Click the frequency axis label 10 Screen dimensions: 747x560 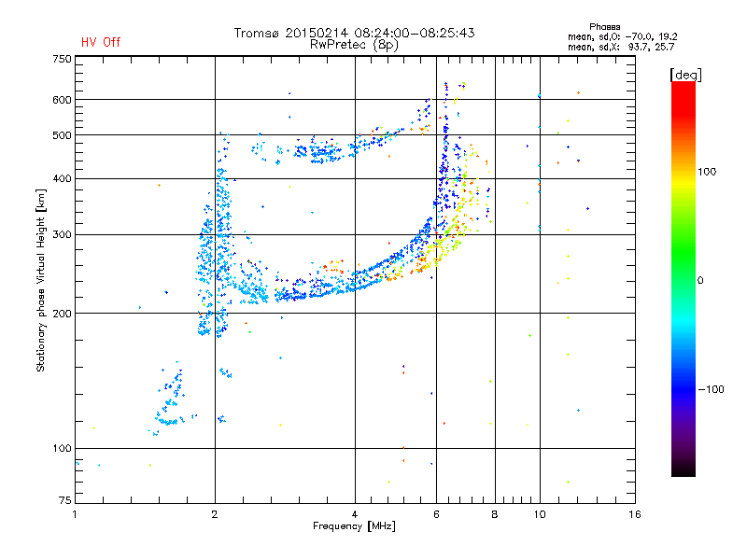(x=540, y=514)
